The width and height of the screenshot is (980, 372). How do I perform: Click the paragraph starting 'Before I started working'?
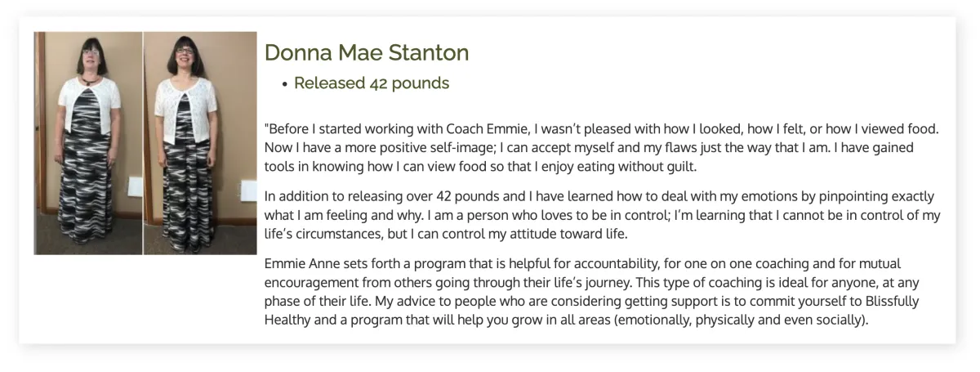603,148
